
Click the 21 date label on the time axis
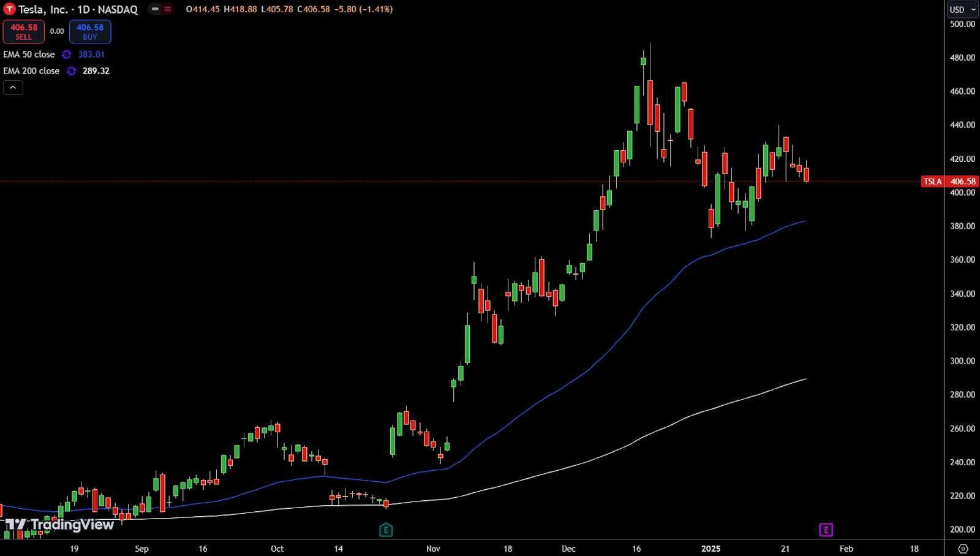click(785, 549)
